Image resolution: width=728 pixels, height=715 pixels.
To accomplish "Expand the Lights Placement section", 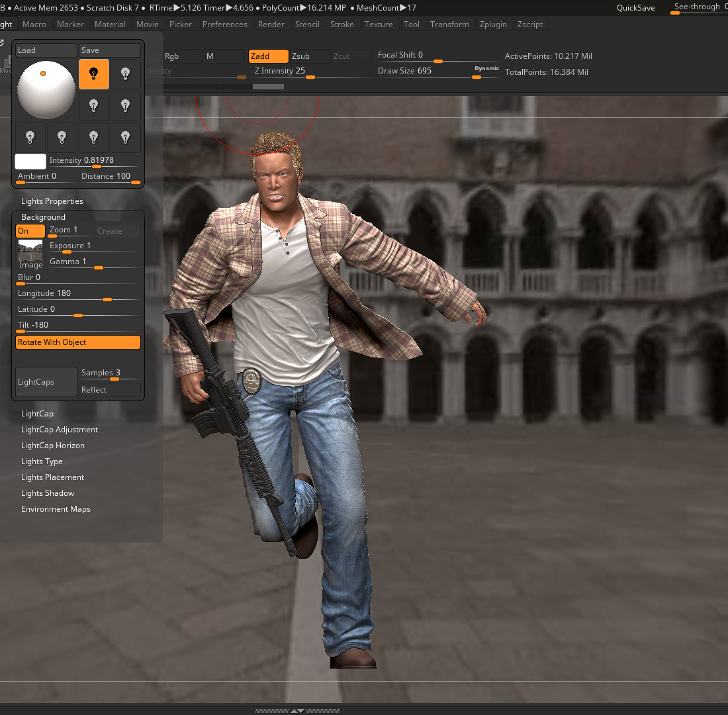I will (x=52, y=477).
